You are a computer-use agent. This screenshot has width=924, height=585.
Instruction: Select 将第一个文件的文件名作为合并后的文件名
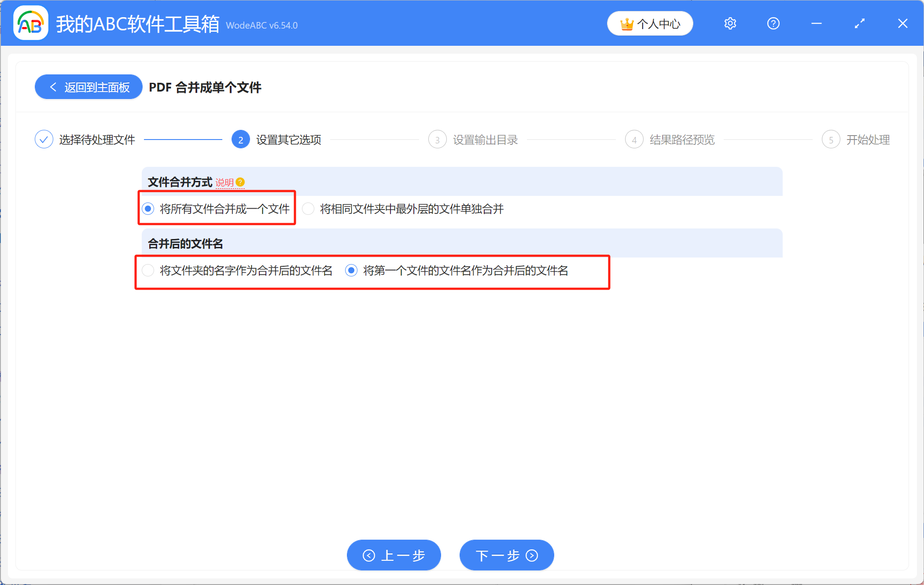pos(351,271)
